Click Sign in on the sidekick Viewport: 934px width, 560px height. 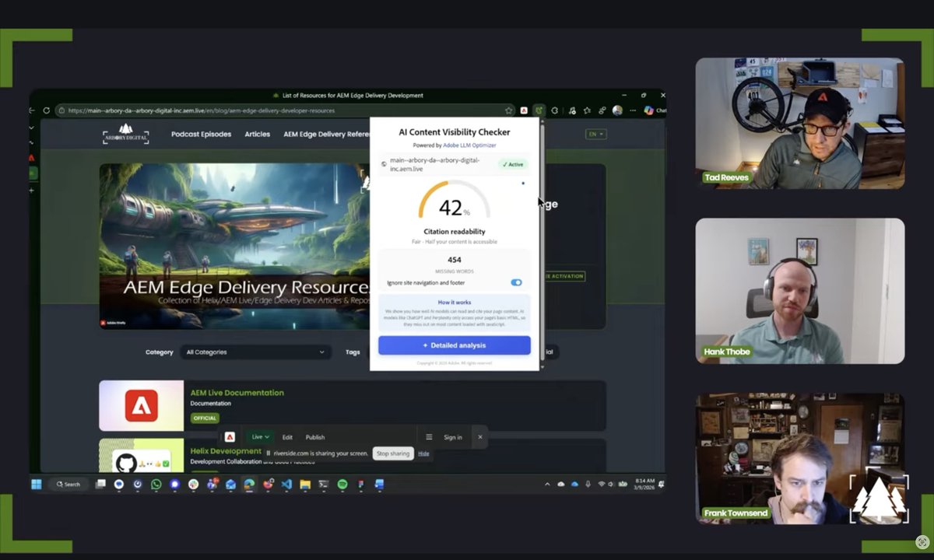click(453, 437)
